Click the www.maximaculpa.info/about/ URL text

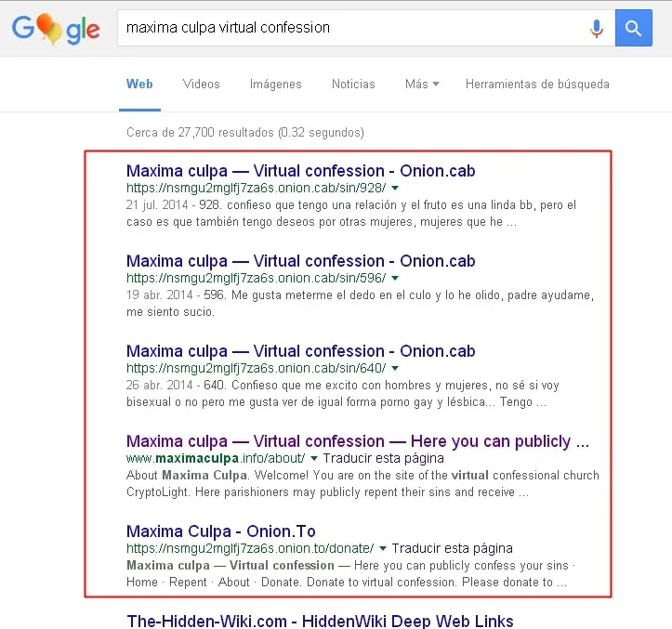coord(216,458)
